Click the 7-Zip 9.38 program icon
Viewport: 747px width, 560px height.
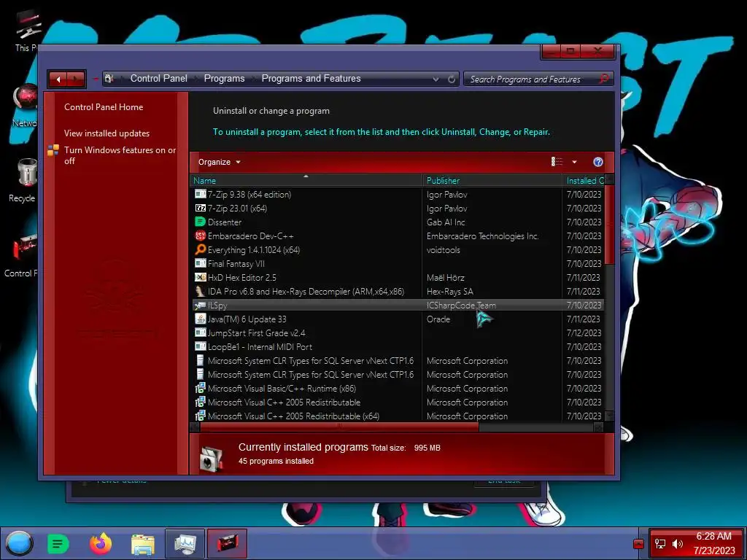(200, 194)
